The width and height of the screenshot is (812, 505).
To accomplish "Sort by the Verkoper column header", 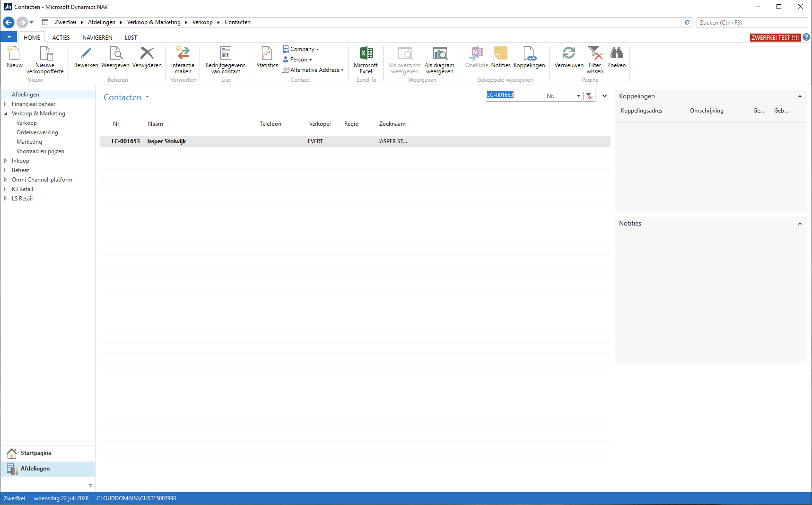I will pyautogui.click(x=320, y=124).
